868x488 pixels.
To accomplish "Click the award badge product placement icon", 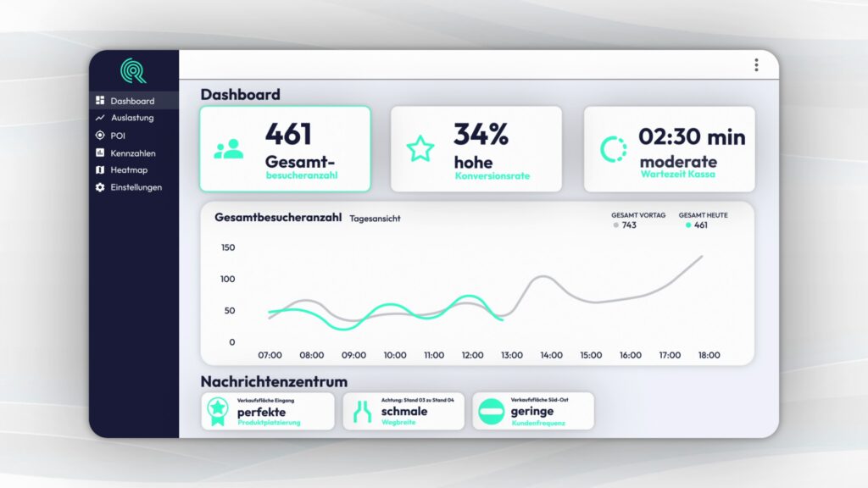I will click(x=217, y=412).
